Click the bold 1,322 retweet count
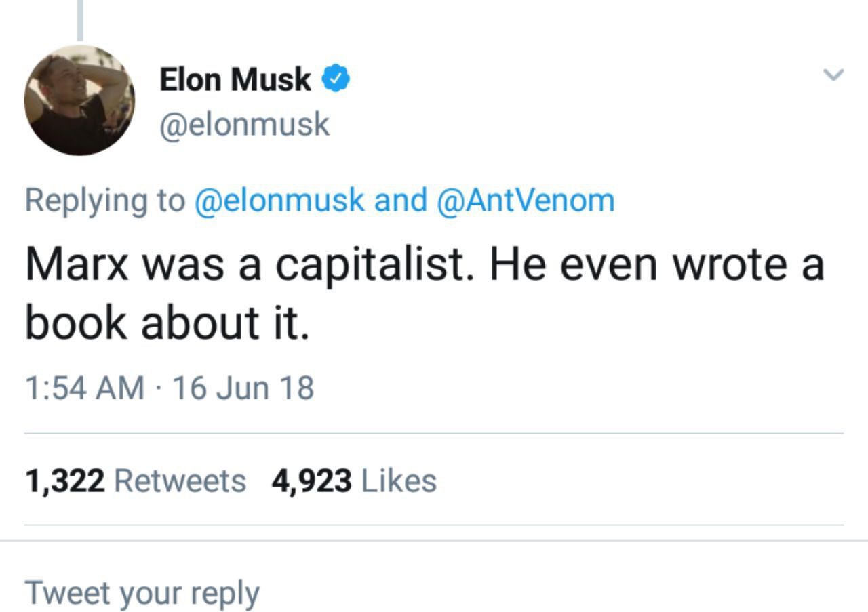Screen dimensions: 868x612 click(x=65, y=481)
